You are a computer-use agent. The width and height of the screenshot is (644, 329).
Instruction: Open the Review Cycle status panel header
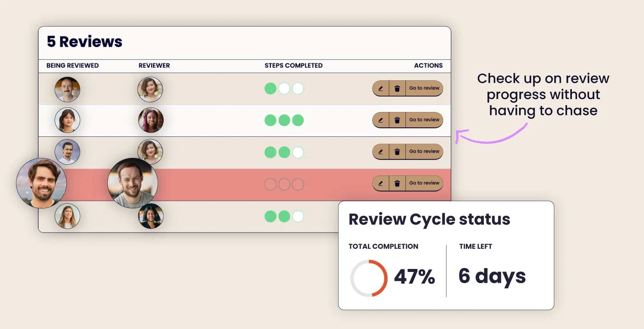(x=429, y=219)
